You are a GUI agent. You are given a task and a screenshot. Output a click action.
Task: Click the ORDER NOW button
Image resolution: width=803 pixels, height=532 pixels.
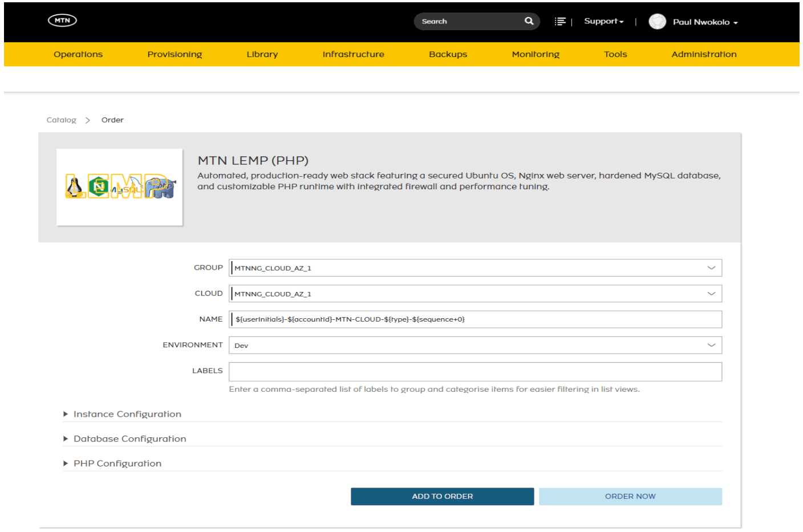pos(630,496)
